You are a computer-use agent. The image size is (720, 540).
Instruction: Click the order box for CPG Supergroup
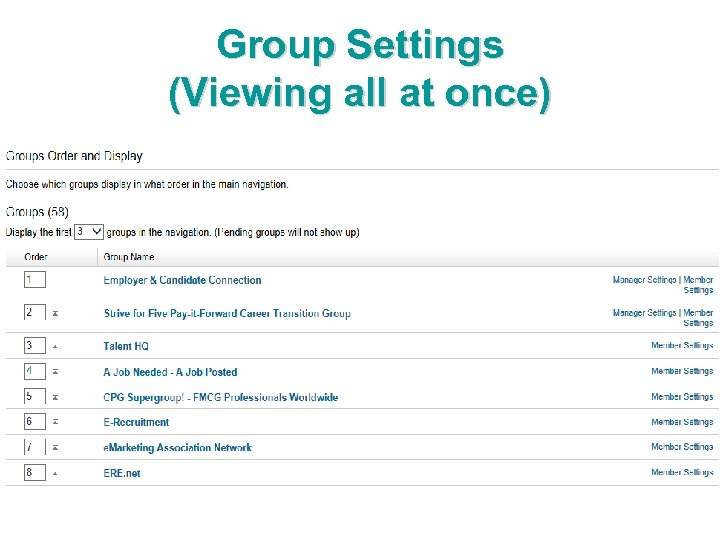[x=35, y=396]
